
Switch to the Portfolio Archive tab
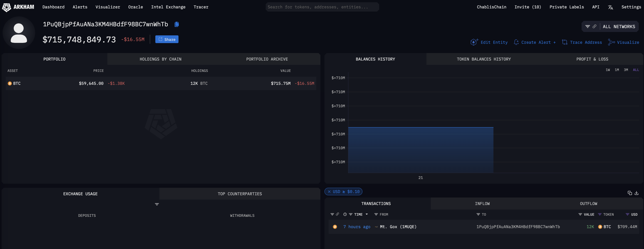pos(267,59)
